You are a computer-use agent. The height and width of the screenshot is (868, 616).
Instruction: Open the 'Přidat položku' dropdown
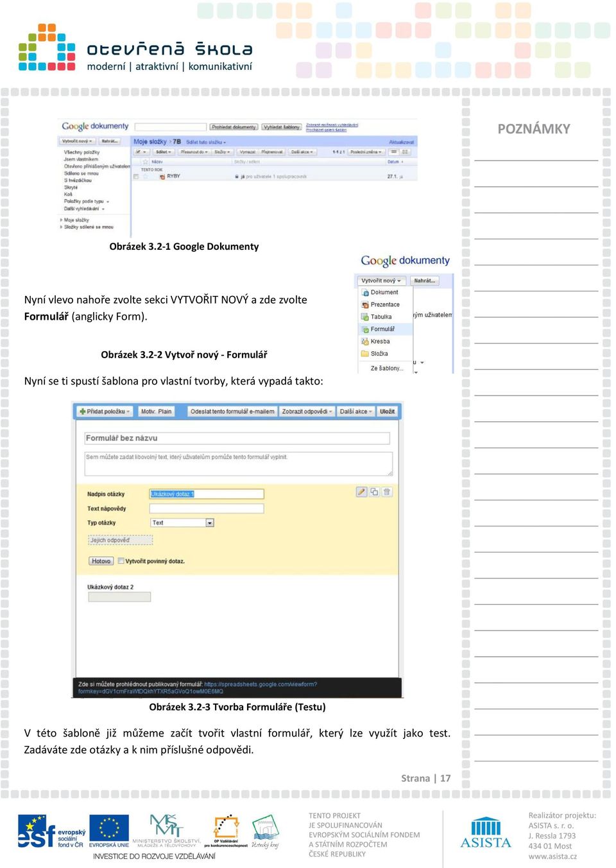pos(105,412)
